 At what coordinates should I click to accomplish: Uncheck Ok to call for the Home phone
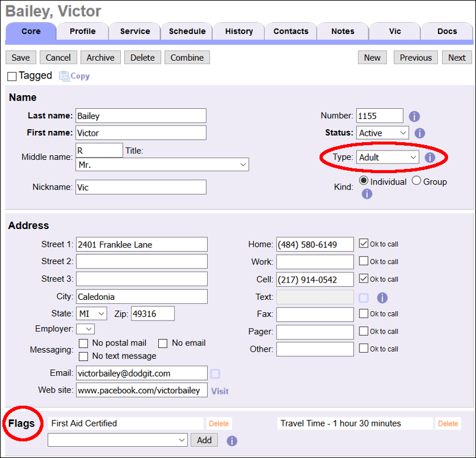(364, 243)
